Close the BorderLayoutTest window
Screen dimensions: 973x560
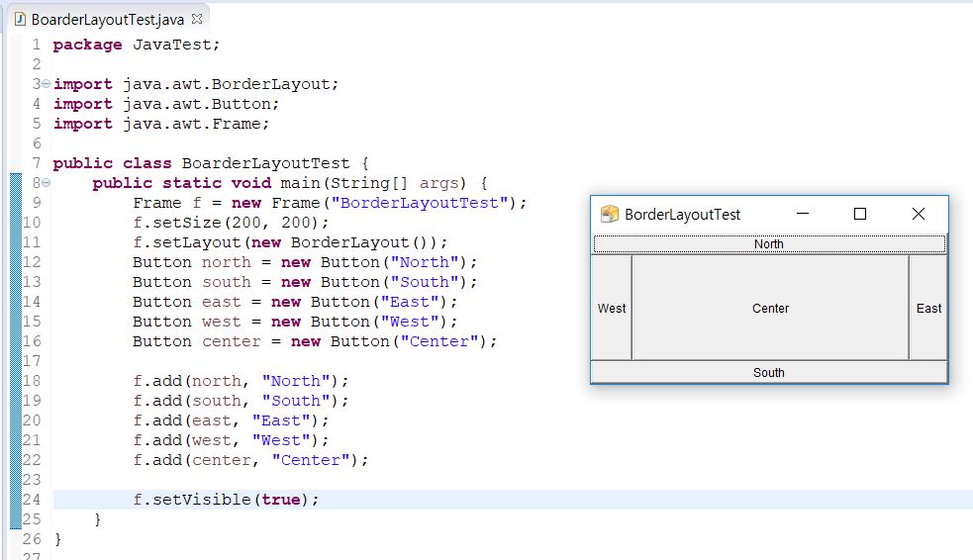919,214
